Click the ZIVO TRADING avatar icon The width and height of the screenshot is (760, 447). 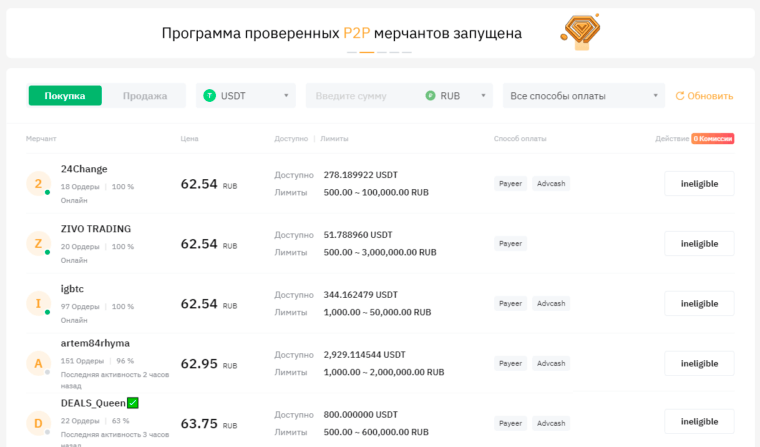(38, 244)
